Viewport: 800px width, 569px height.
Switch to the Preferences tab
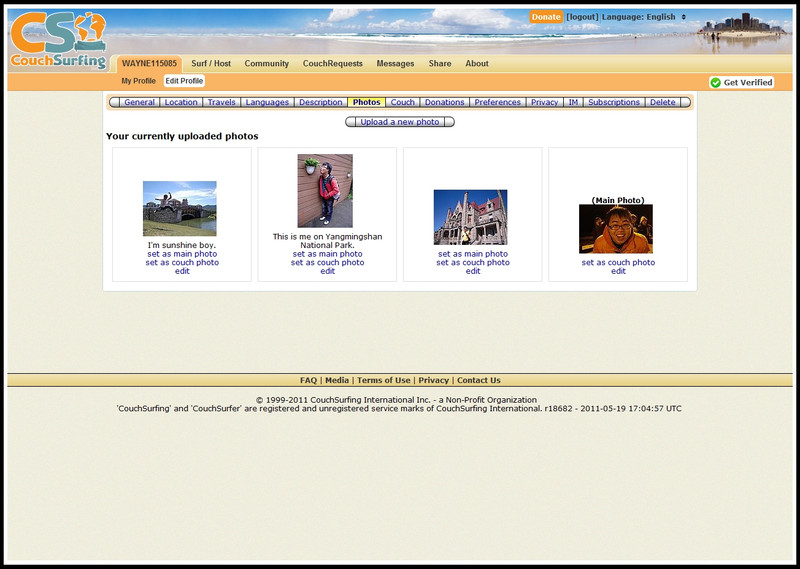click(497, 102)
